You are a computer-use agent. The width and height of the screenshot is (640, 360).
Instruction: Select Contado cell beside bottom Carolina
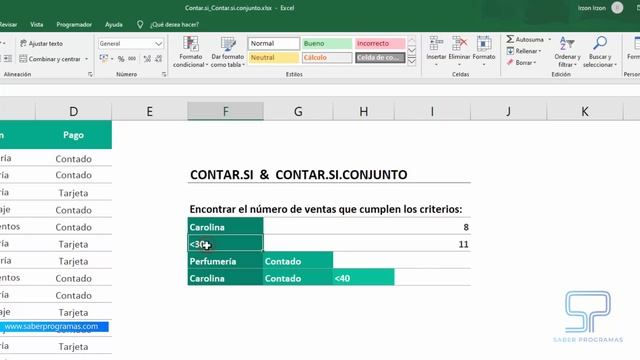click(x=298, y=278)
